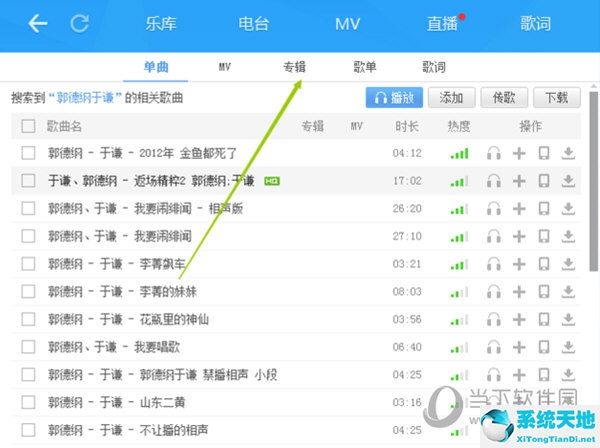Image resolution: width=600 pixels, height=448 pixels.
Task: Check the box for 返场精粹2 row
Action: pyautogui.click(x=28, y=181)
